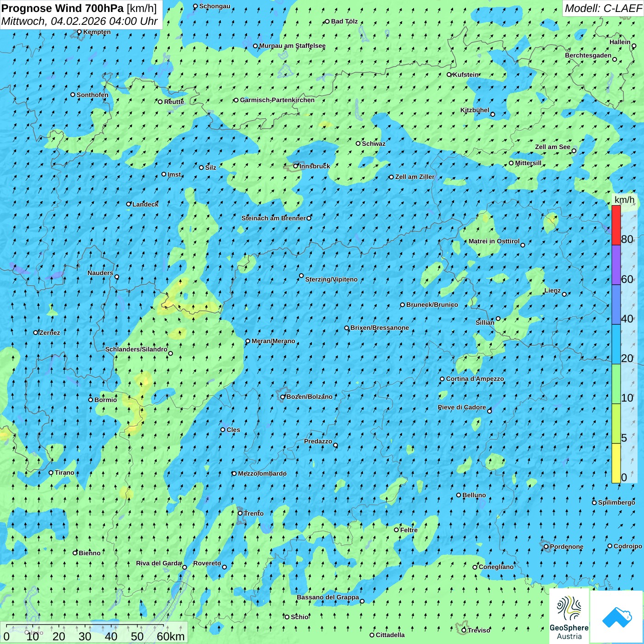
Task: Click the Trento city marker
Action: pos(240,513)
